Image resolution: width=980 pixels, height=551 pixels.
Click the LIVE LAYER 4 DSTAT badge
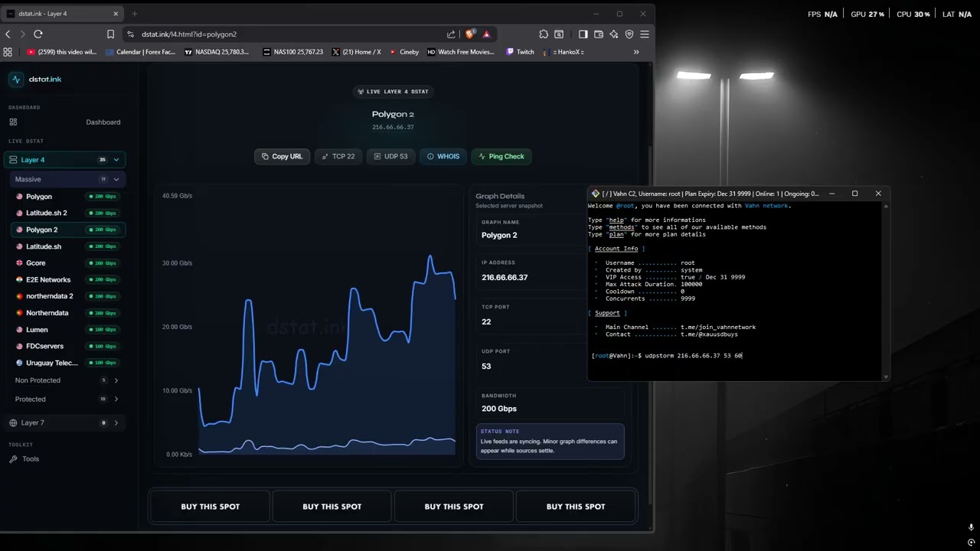click(393, 91)
